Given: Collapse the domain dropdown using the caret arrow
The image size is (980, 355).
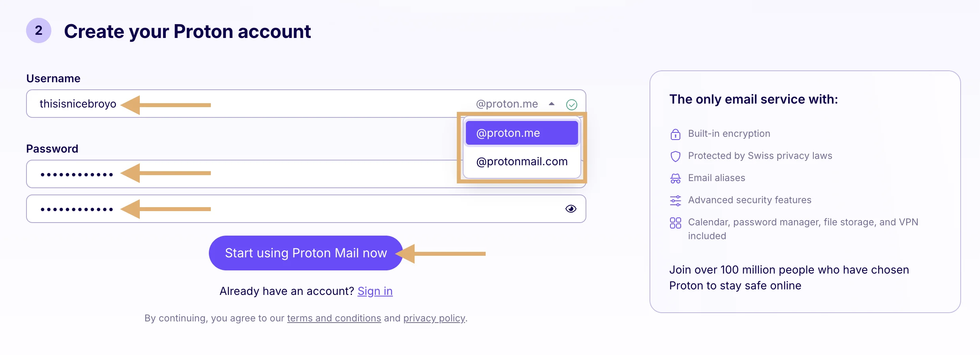Looking at the screenshot, I should pos(552,104).
